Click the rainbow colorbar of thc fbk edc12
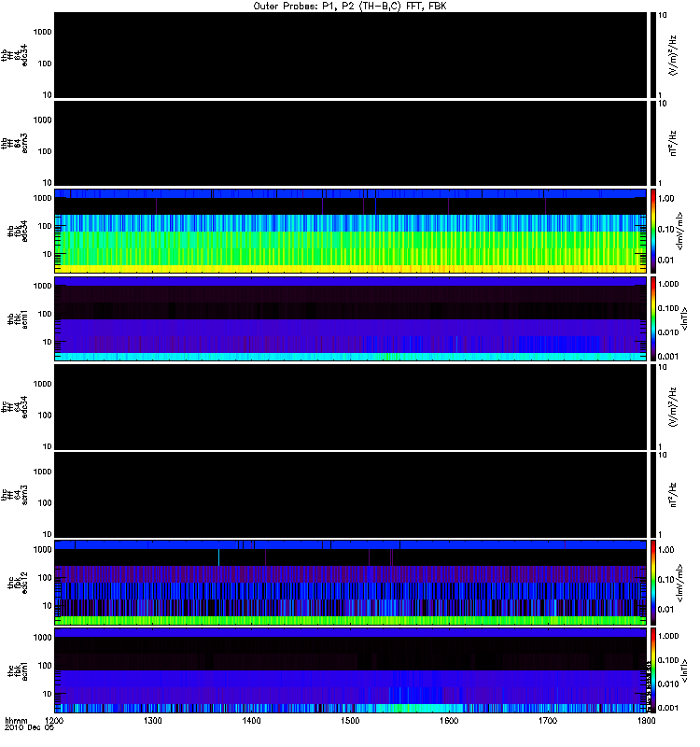This screenshot has height=747, width=700. coord(652,583)
